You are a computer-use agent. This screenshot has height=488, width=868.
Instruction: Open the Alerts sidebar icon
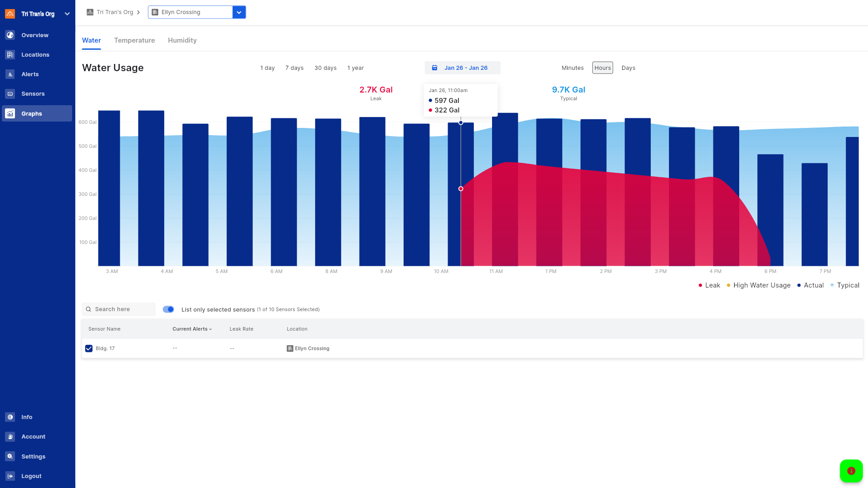pyautogui.click(x=10, y=74)
